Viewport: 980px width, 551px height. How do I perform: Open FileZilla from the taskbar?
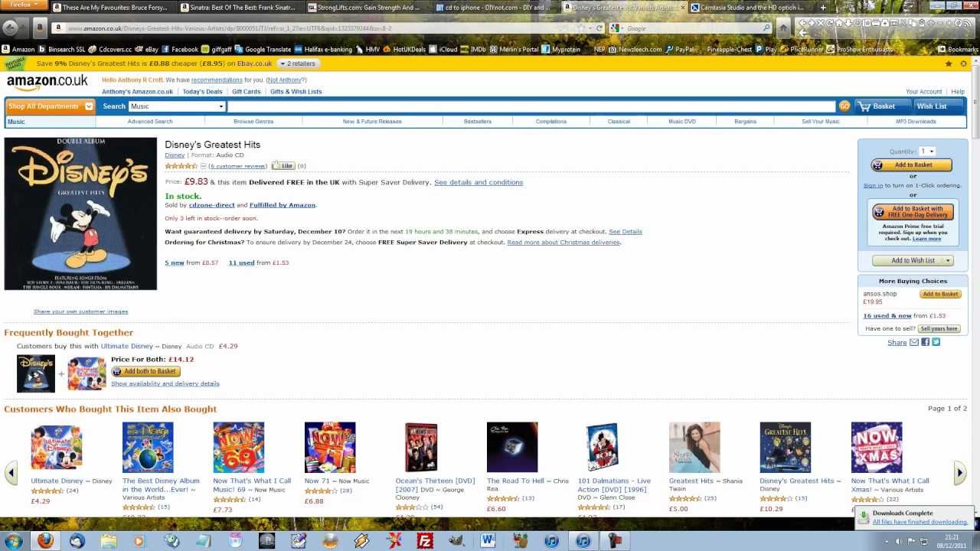click(x=425, y=541)
